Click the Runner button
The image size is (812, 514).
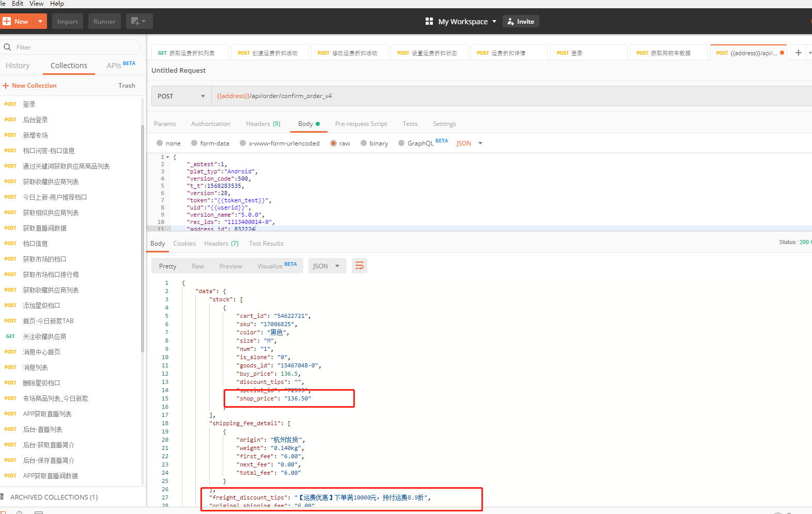(x=104, y=21)
